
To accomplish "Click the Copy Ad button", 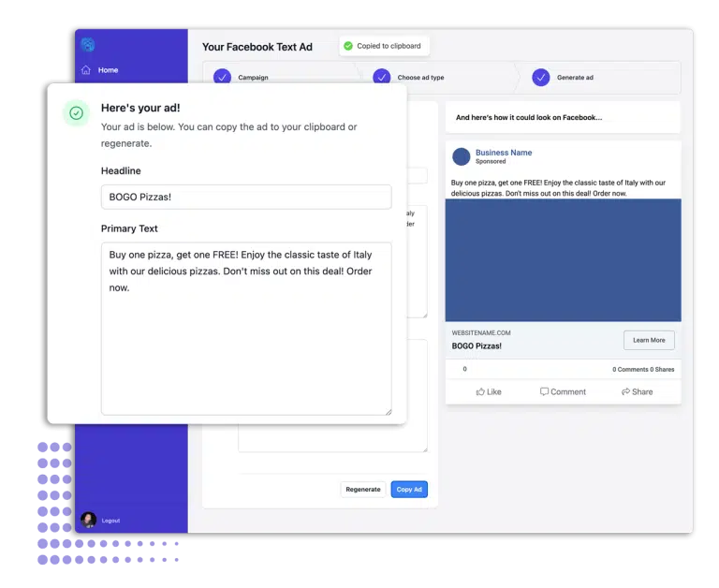I will tap(409, 489).
